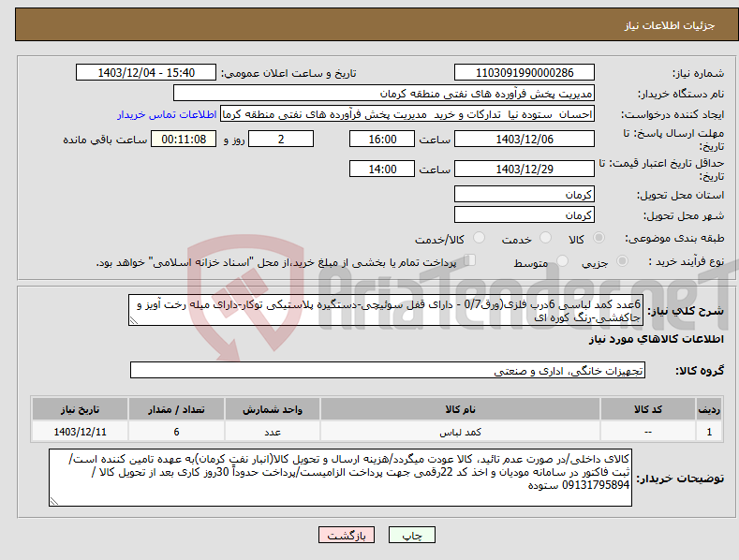Click the response deadline date 1403/12/06
The height and width of the screenshot is (560, 739).
click(x=525, y=139)
